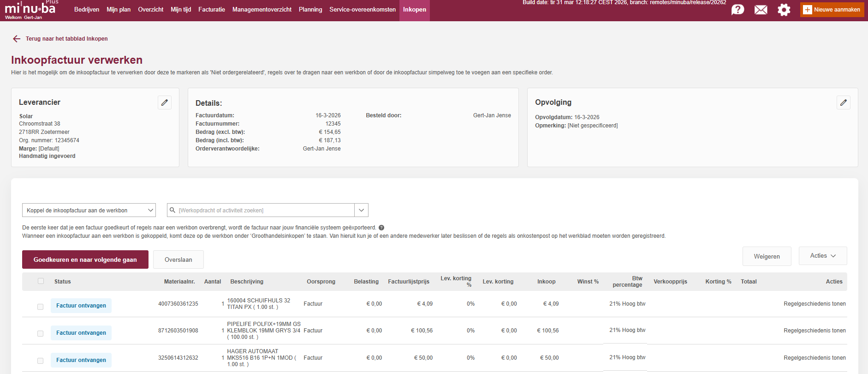
Task: Click the info tooltip icon after geëxporteerd
Action: click(x=381, y=228)
